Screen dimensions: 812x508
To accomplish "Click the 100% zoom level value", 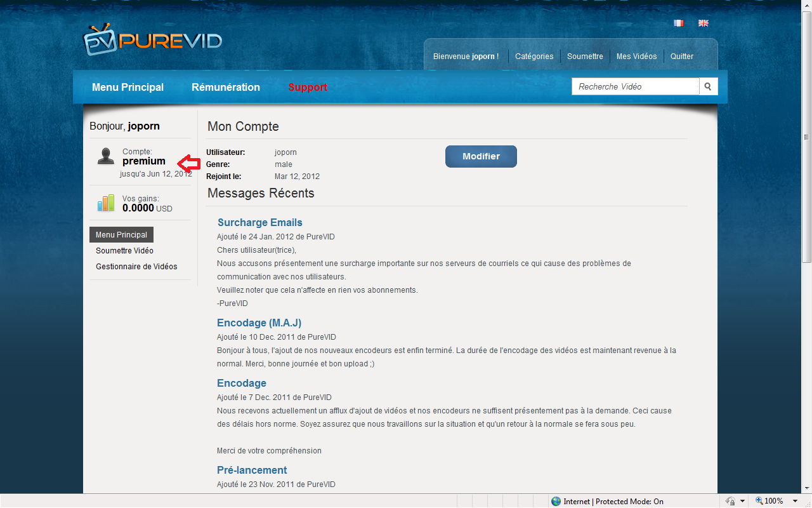I will click(x=774, y=502).
